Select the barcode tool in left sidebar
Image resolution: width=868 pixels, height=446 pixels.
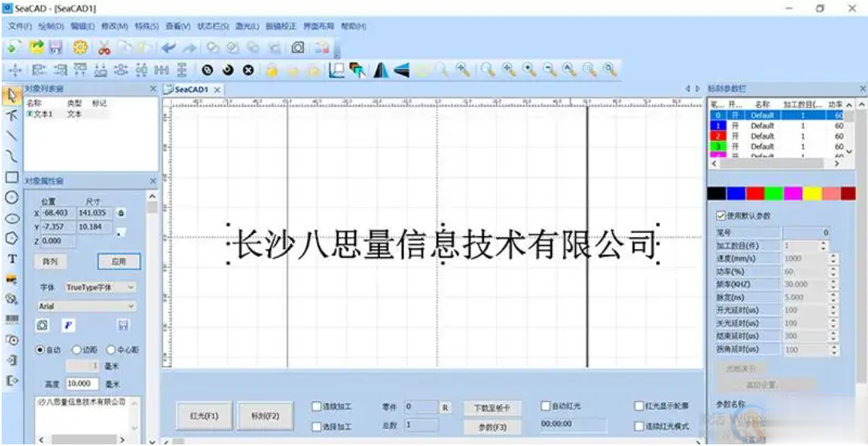pyautogui.click(x=12, y=319)
